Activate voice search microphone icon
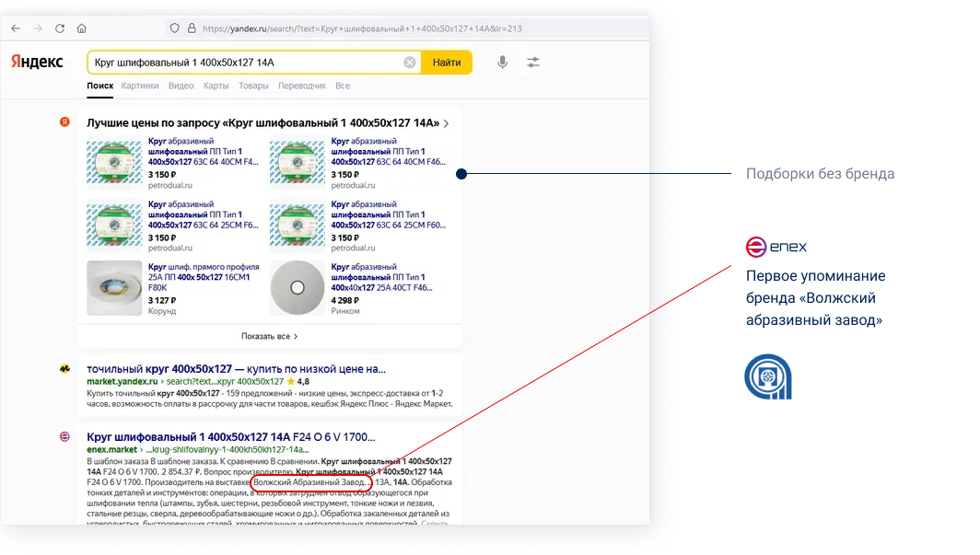This screenshot has height=555, width=980. click(x=503, y=63)
